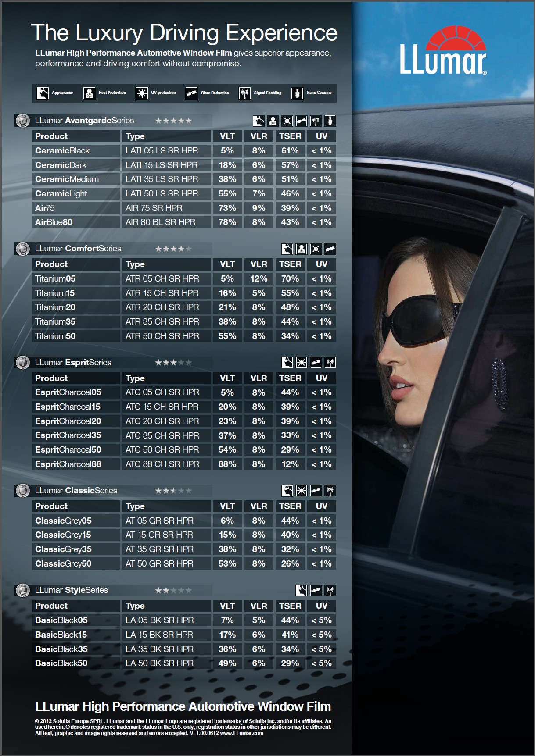This screenshot has width=535, height=756.
Task: Click the four-star rating beside ComfortSeries
Action: click(173, 249)
